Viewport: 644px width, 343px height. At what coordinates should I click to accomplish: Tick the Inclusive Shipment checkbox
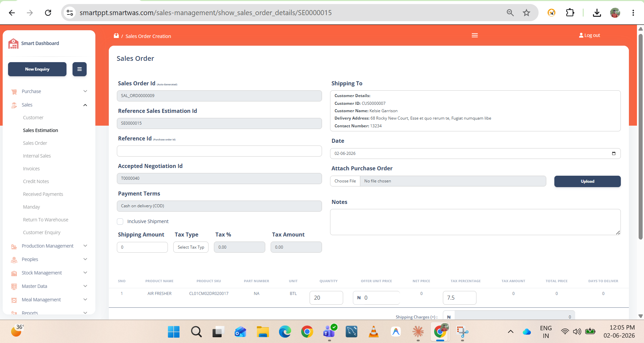[120, 221]
